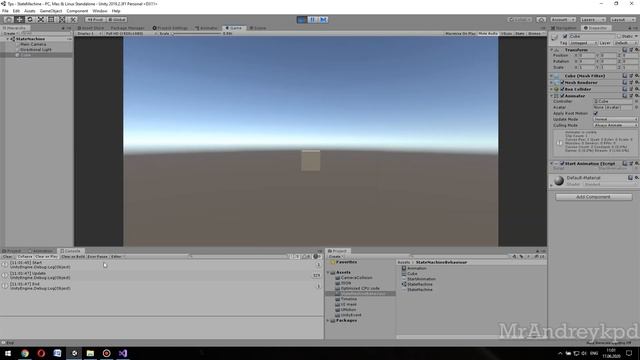Select Directional Light in Hierarchy
The height and width of the screenshot is (360, 640).
pyautogui.click(x=36, y=49)
